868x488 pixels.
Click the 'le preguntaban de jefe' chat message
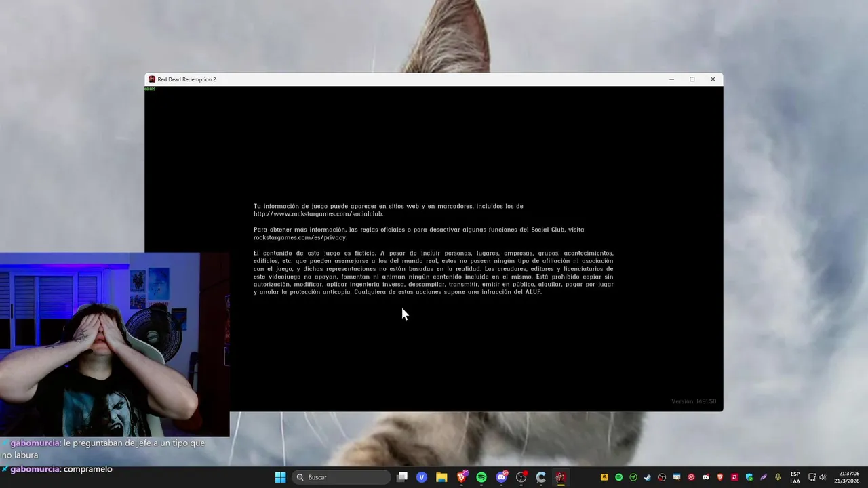(x=103, y=449)
